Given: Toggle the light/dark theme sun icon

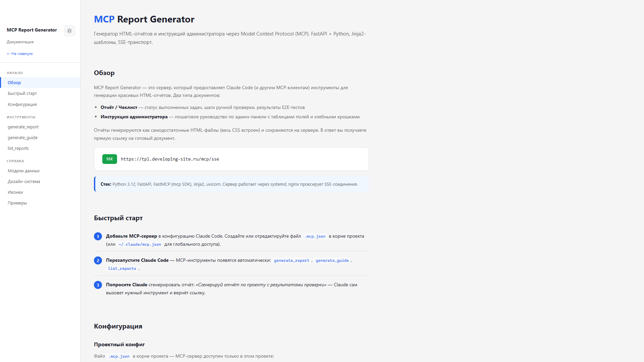Looking at the screenshot, I should [x=69, y=31].
